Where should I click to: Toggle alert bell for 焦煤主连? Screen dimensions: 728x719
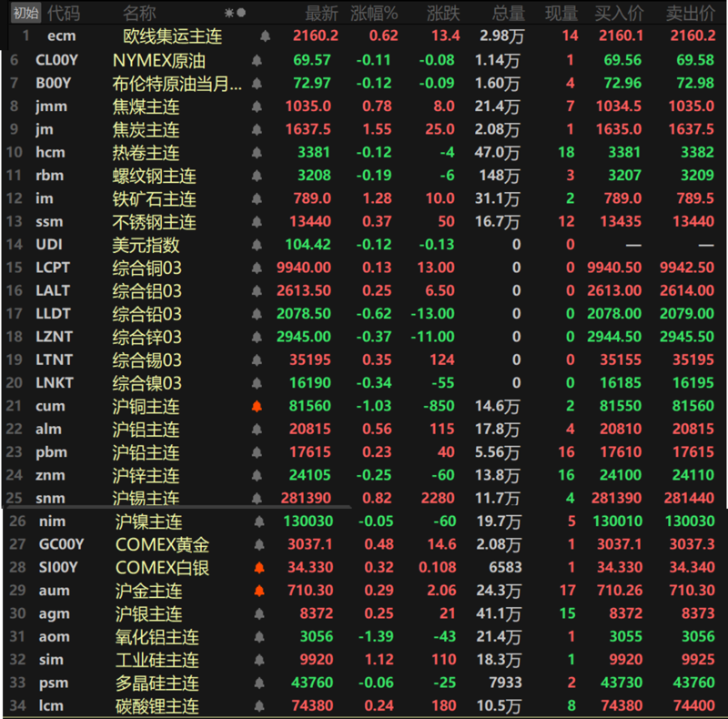[257, 106]
